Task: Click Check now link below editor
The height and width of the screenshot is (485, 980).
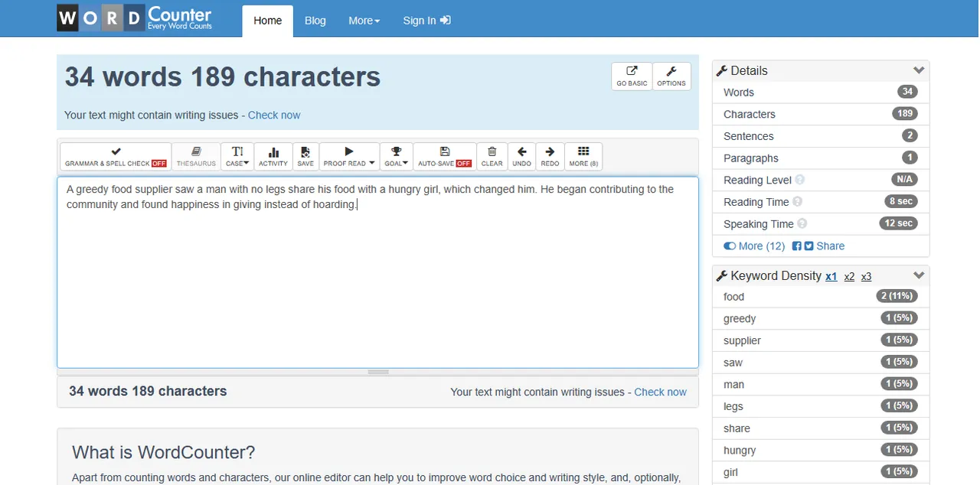Action: (661, 392)
